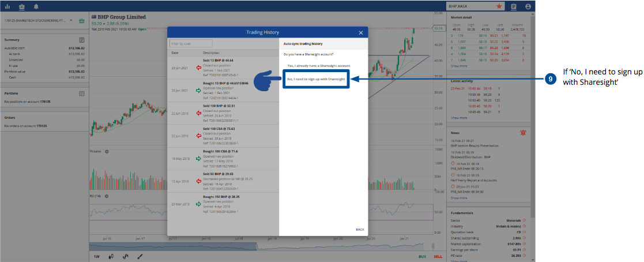Open BHP Interim Results Presentation news
Viewport: 644px width, 262px height.
coord(474,145)
